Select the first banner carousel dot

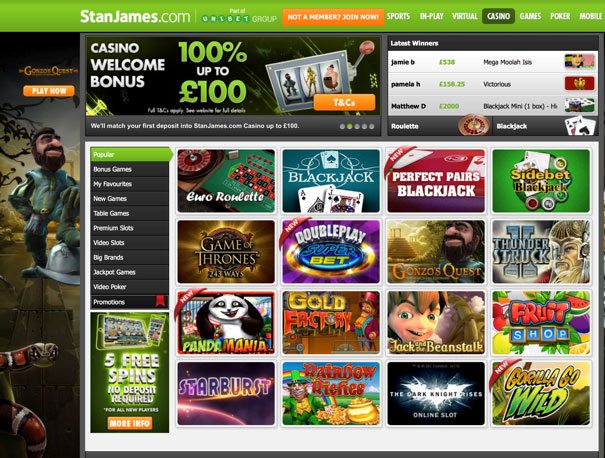342,126
